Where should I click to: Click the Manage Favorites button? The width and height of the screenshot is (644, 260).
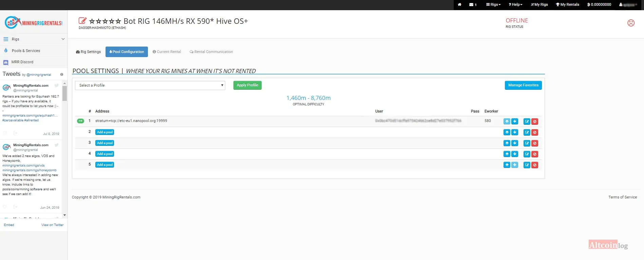[x=523, y=85]
